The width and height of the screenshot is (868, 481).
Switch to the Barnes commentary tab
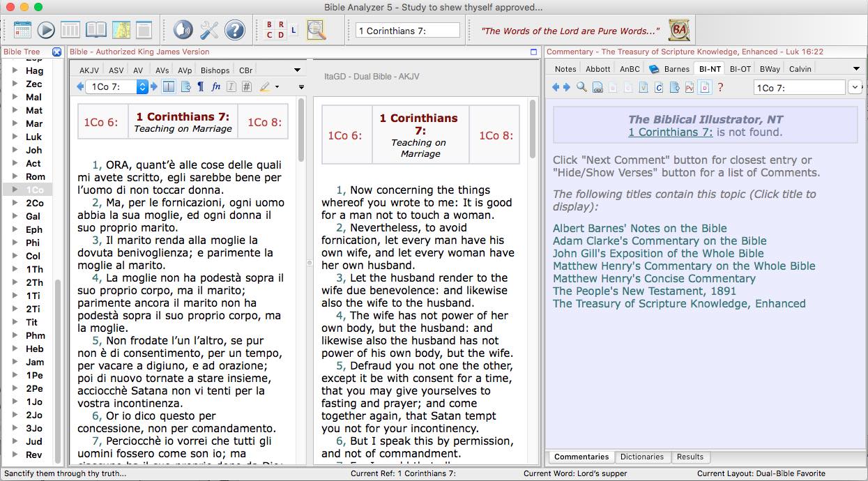(670, 69)
